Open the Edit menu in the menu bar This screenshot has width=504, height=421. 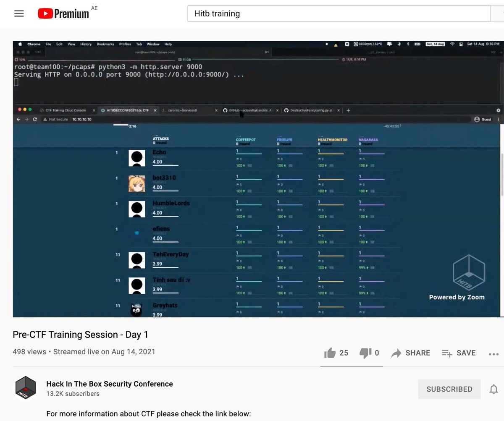click(x=59, y=44)
